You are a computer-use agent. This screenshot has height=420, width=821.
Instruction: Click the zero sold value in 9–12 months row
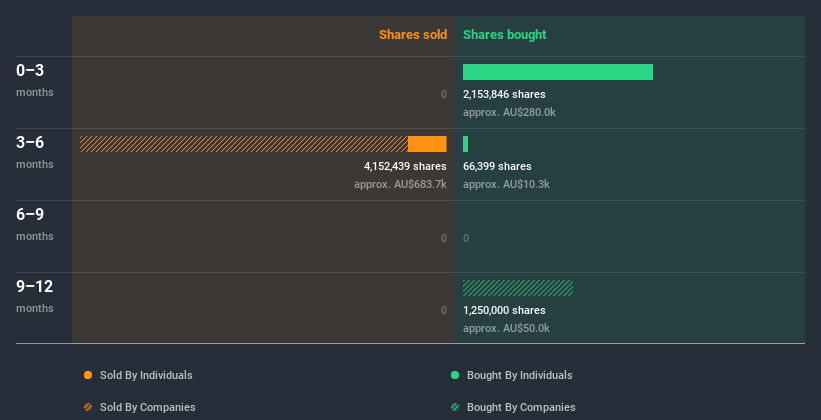[444, 311]
